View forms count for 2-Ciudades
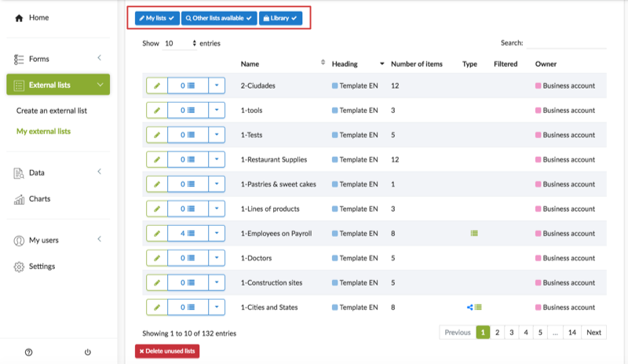This screenshot has height=364, width=628. [x=188, y=86]
